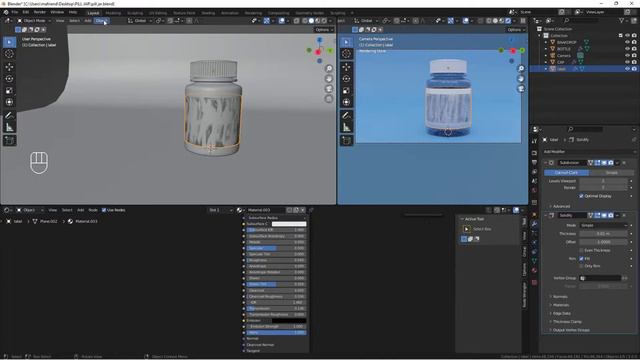Select Simple subdivision type

point(611,173)
